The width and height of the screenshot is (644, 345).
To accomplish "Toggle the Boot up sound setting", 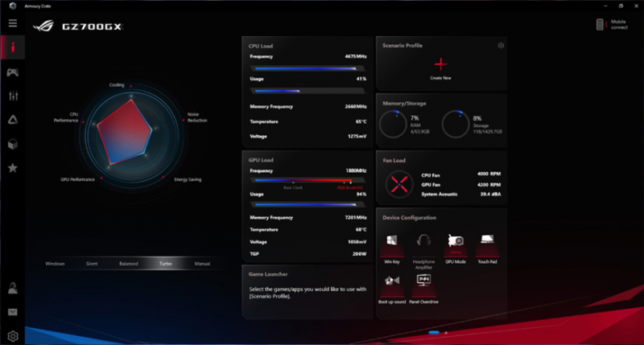I will pos(392,290).
